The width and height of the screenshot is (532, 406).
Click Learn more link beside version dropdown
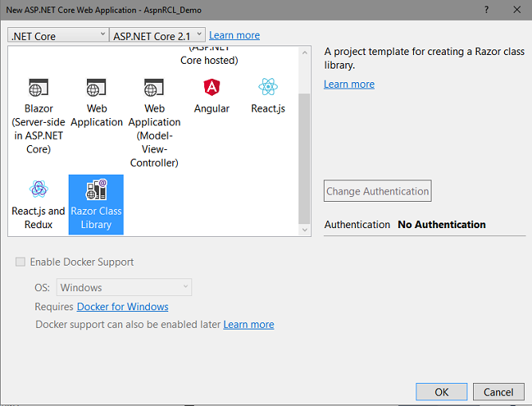coord(234,35)
